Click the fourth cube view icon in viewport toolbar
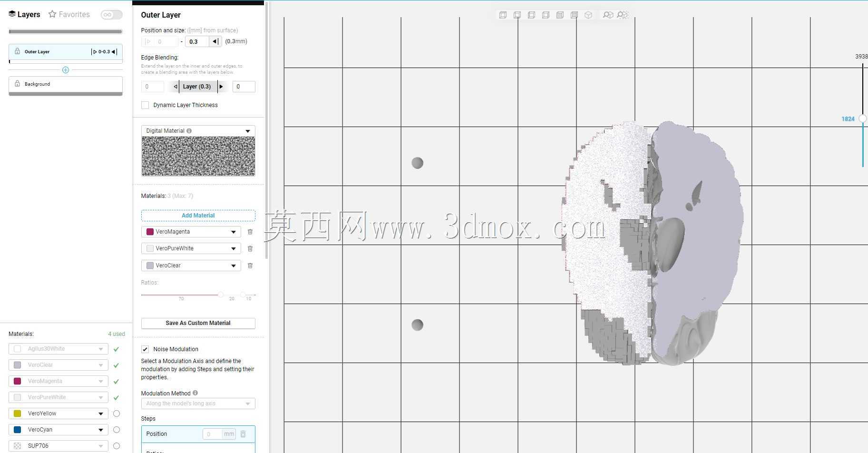868x453 pixels. (x=546, y=15)
